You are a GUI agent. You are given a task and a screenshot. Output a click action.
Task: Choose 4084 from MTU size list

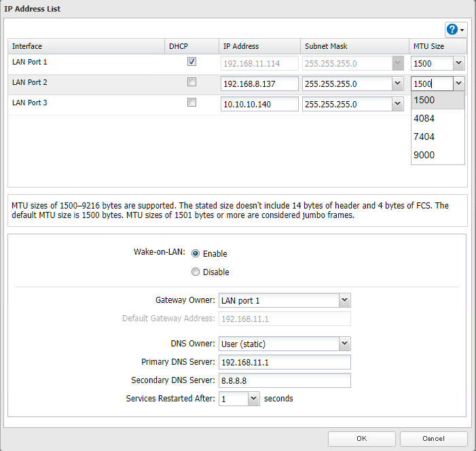[425, 118]
